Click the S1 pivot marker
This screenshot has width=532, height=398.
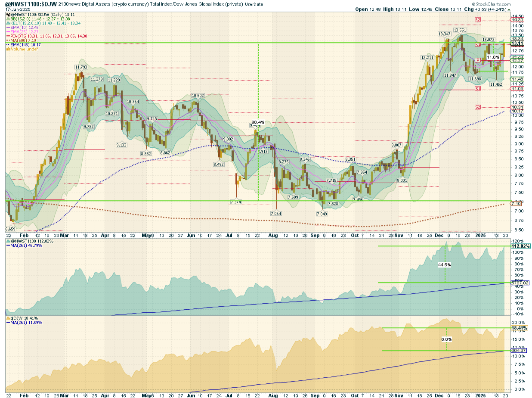tap(478, 89)
